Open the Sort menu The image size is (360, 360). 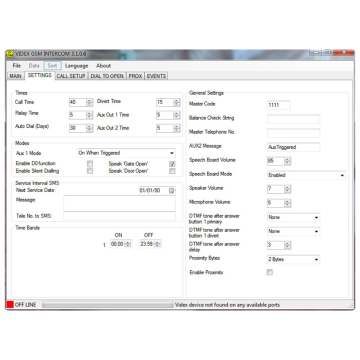(52, 66)
